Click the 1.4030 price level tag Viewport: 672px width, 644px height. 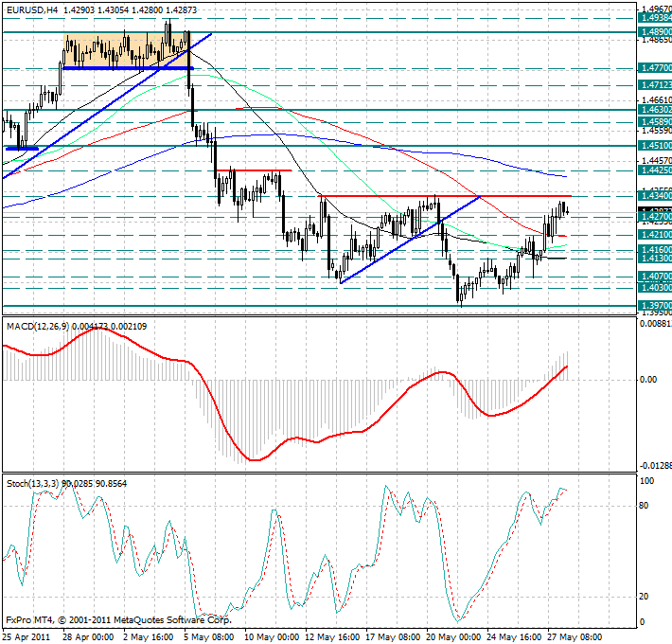[x=655, y=288]
